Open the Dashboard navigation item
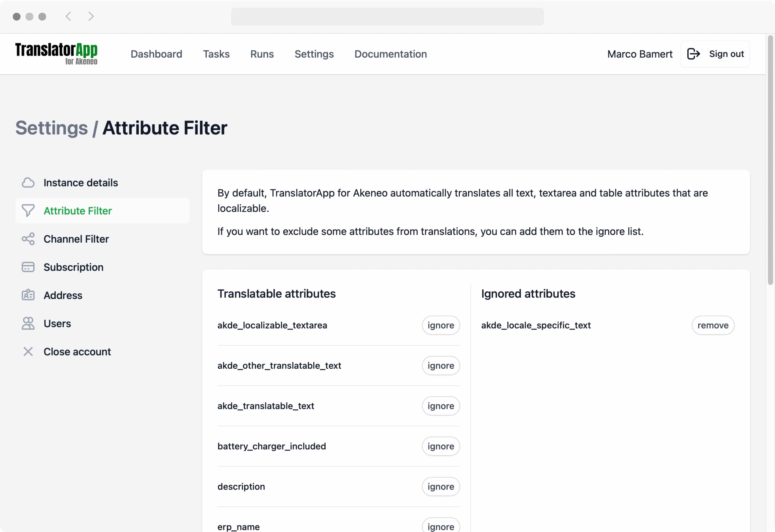The image size is (775, 532). tap(156, 54)
